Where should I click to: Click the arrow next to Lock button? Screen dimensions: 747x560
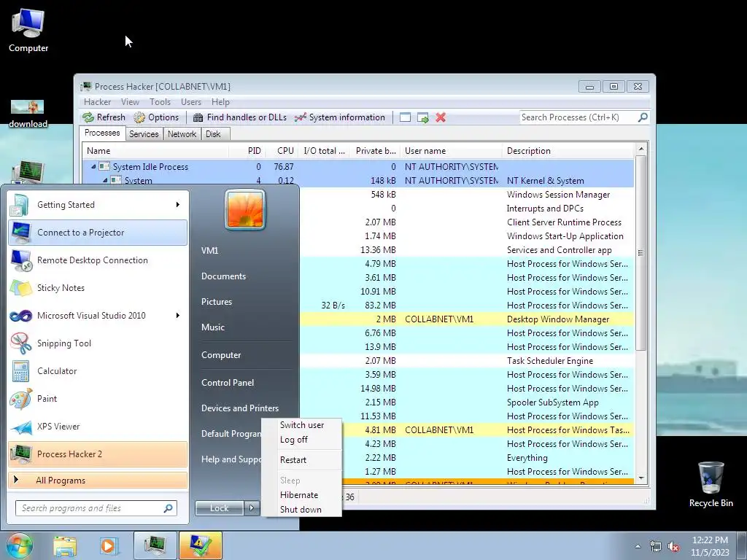point(252,508)
